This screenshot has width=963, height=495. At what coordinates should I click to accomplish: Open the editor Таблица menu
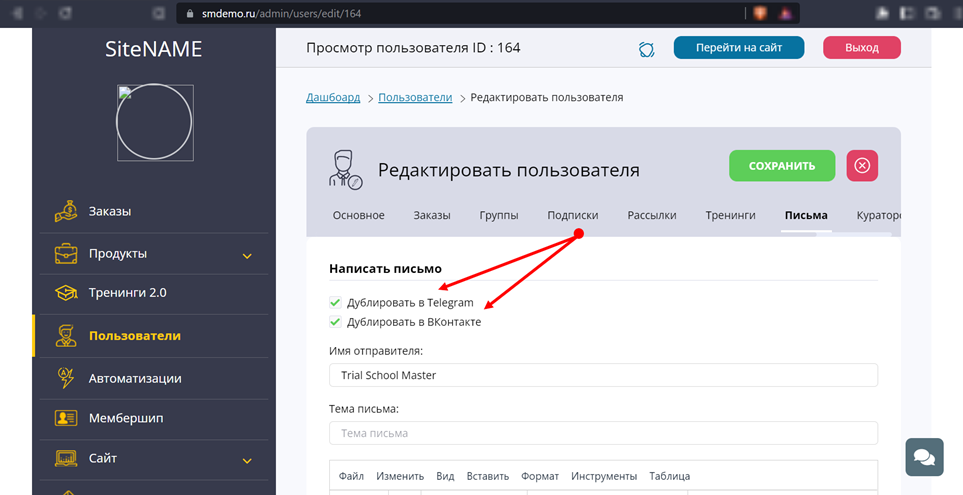669,476
